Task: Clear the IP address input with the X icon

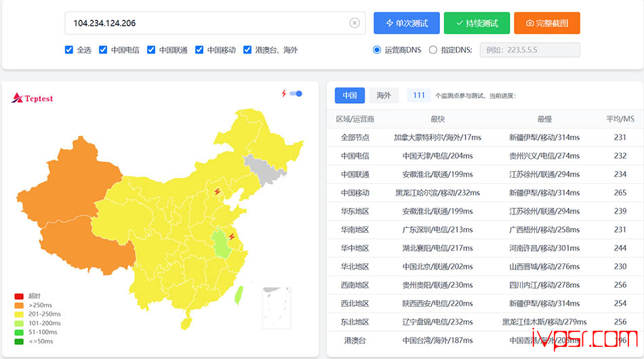Action: click(x=355, y=23)
